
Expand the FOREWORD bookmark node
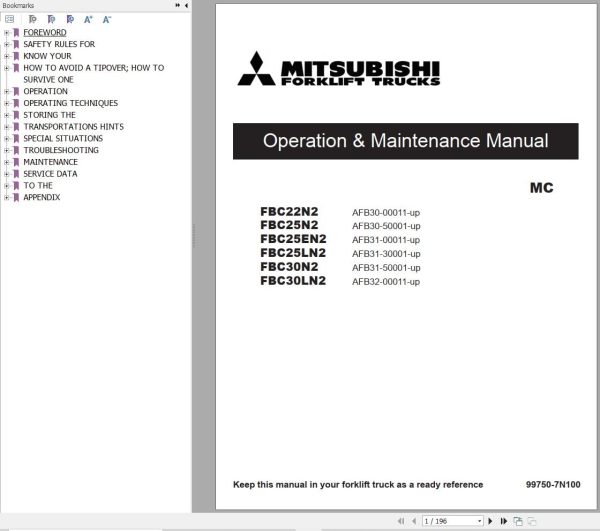[7, 33]
